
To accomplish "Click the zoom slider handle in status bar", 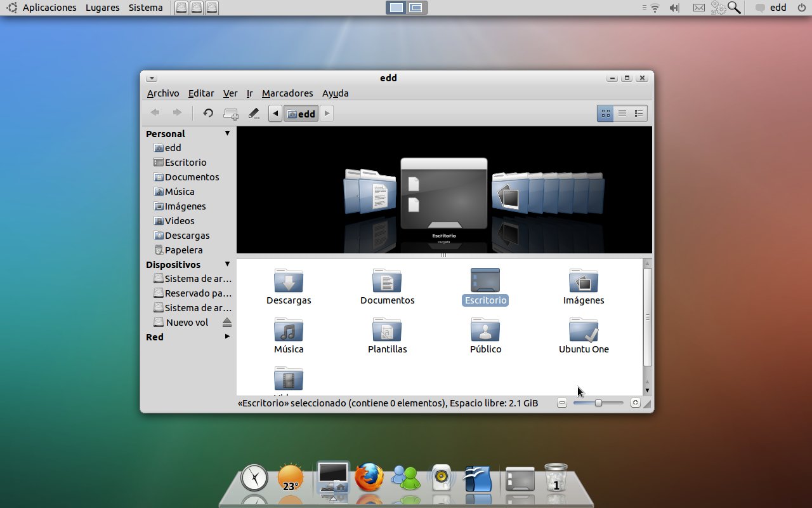I will tap(598, 403).
